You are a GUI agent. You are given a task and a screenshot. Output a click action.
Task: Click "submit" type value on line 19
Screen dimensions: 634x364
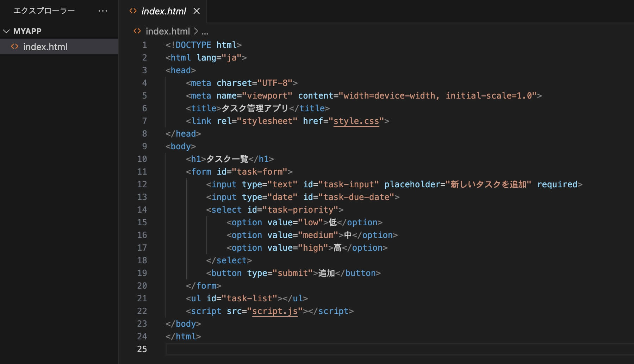pyautogui.click(x=293, y=273)
